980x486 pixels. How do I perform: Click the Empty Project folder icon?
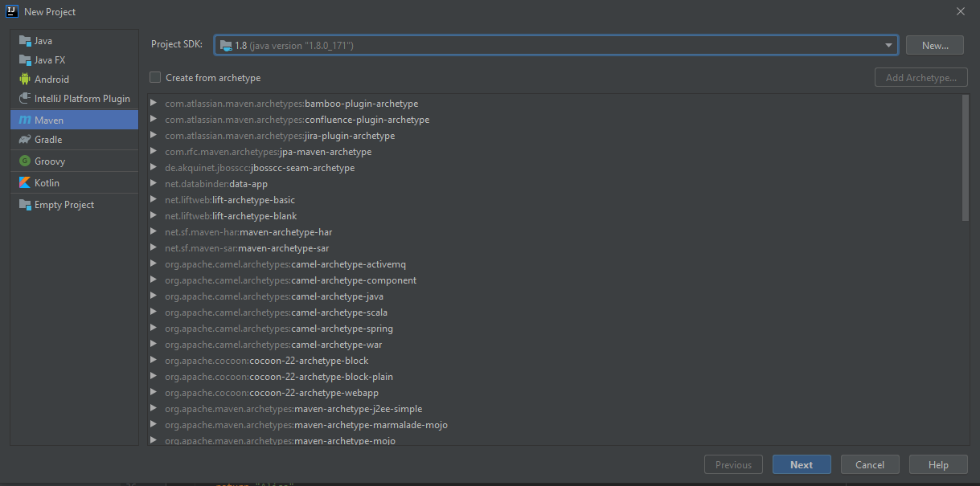(25, 204)
